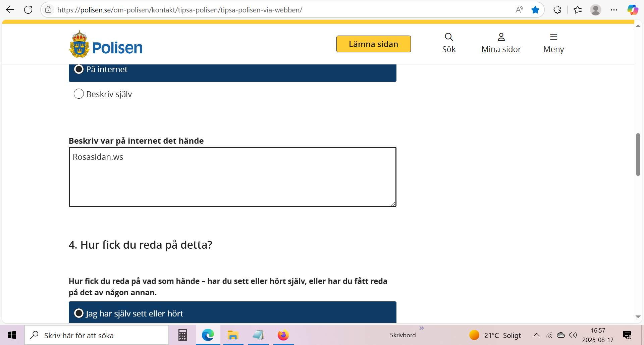Click the page vertical scrollbar thumb

coord(638,154)
